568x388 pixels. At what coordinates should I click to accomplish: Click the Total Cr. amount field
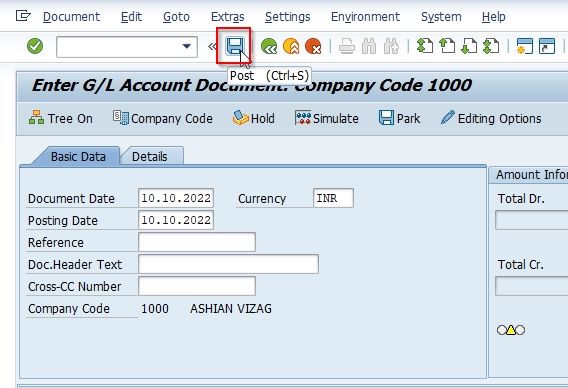click(531, 286)
